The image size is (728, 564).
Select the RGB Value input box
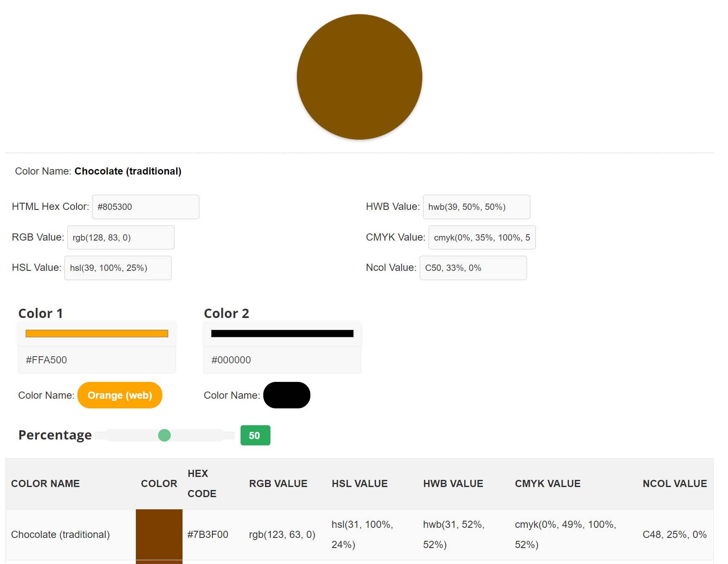click(x=121, y=238)
